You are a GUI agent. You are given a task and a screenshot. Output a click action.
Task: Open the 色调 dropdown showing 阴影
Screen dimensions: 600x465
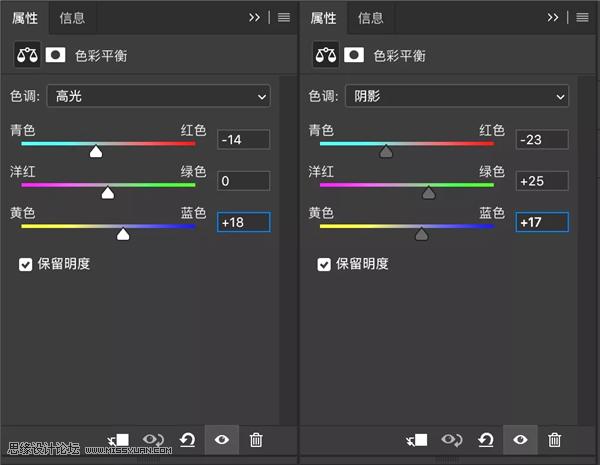point(456,96)
